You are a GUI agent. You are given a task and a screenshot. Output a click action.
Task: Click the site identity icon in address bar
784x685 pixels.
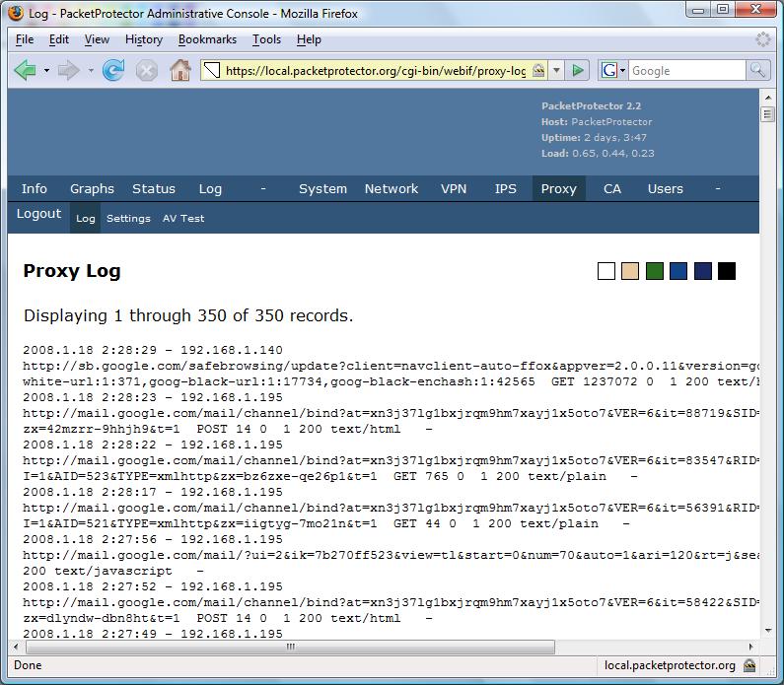coord(212,70)
